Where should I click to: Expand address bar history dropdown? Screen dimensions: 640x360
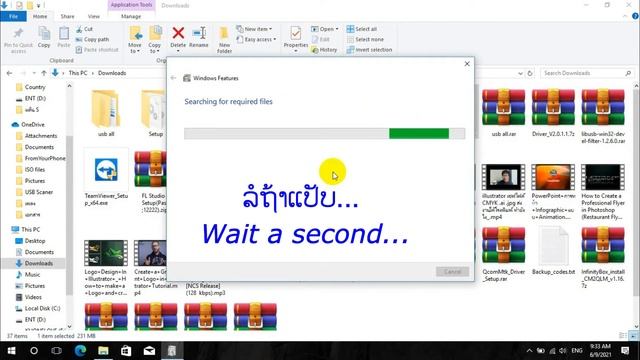tap(520, 73)
